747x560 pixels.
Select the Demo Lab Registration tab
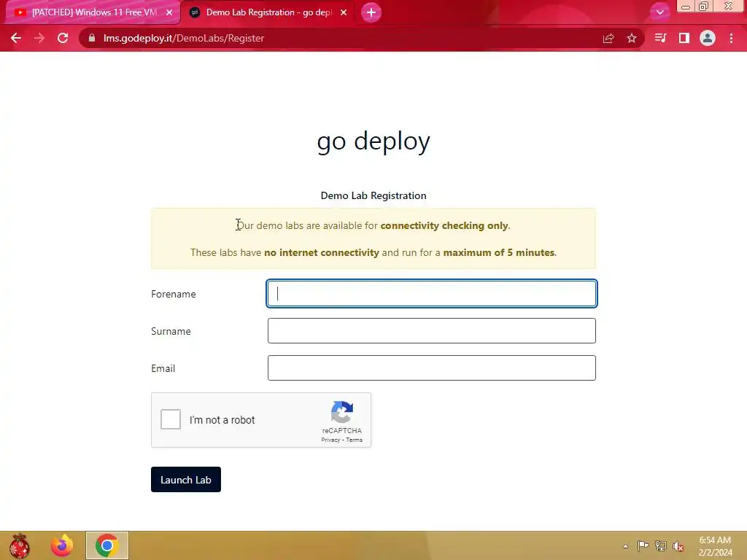(269, 12)
